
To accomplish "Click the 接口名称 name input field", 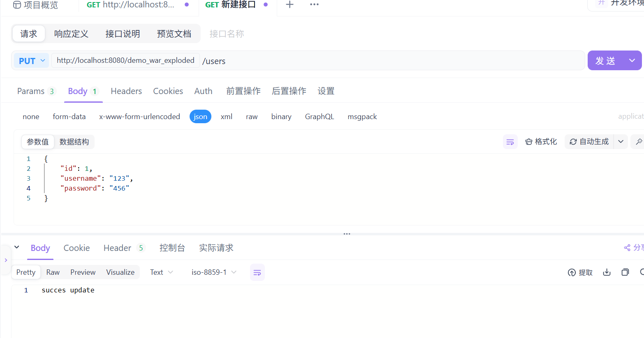I will coord(227,34).
